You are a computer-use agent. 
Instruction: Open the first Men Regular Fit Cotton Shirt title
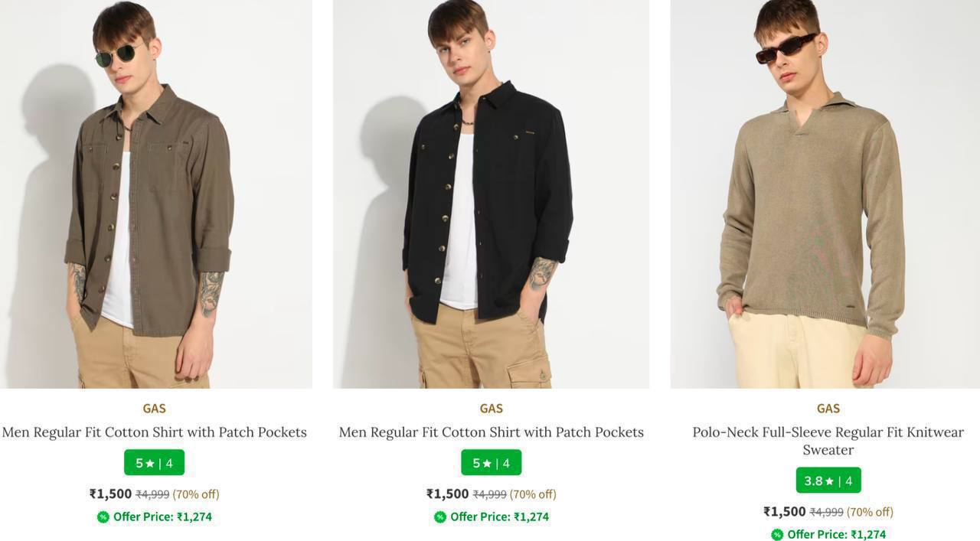tap(154, 432)
